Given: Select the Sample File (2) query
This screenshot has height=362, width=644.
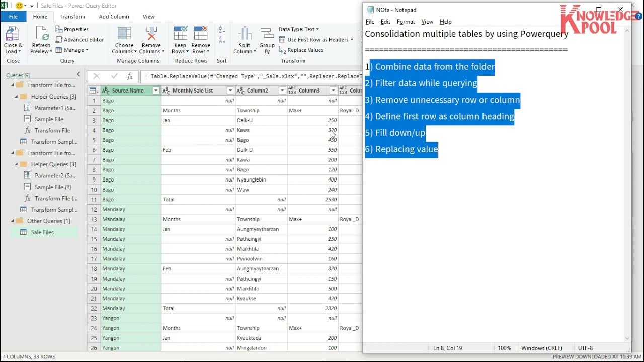Looking at the screenshot, I should coord(53,187).
